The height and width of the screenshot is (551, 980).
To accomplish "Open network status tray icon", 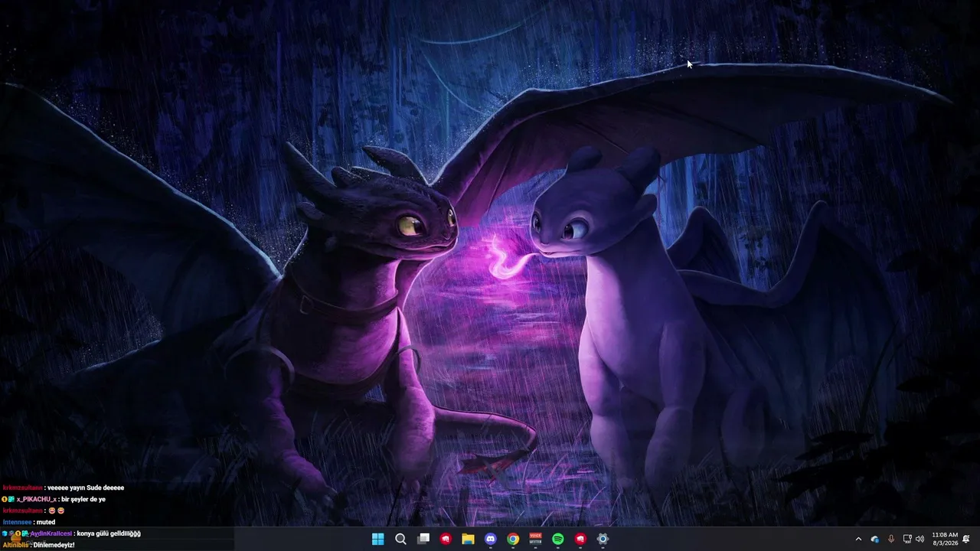I will pos(907,539).
